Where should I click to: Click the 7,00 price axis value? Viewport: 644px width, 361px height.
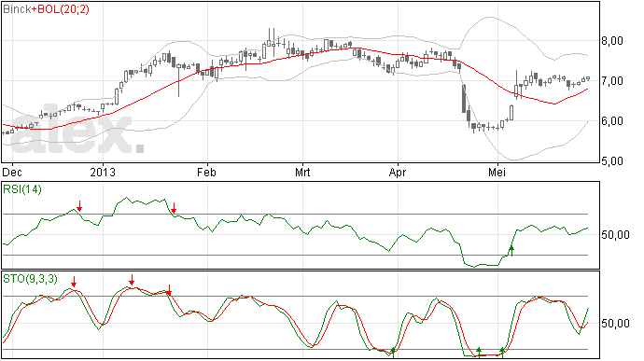pyautogui.click(x=612, y=81)
